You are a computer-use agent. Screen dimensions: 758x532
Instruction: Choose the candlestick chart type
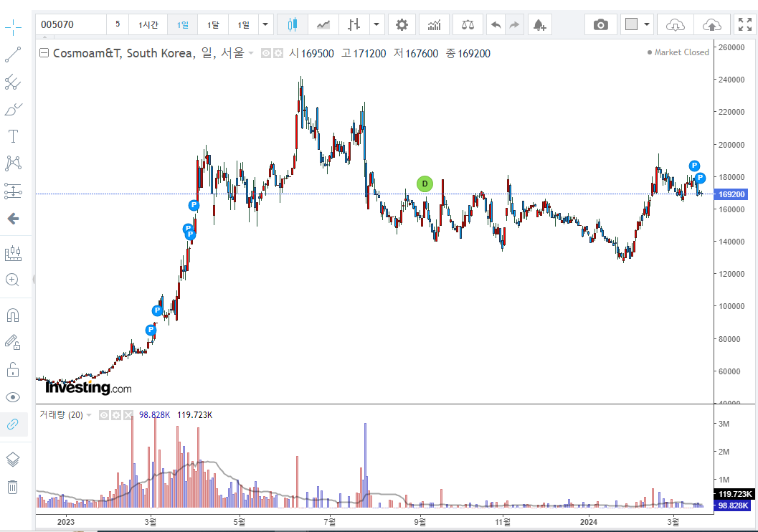tap(293, 24)
